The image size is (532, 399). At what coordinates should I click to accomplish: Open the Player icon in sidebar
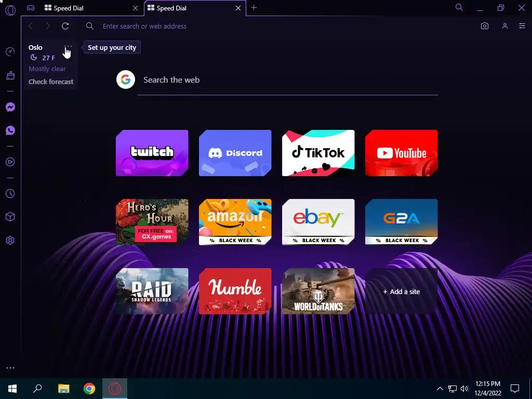[x=10, y=162]
